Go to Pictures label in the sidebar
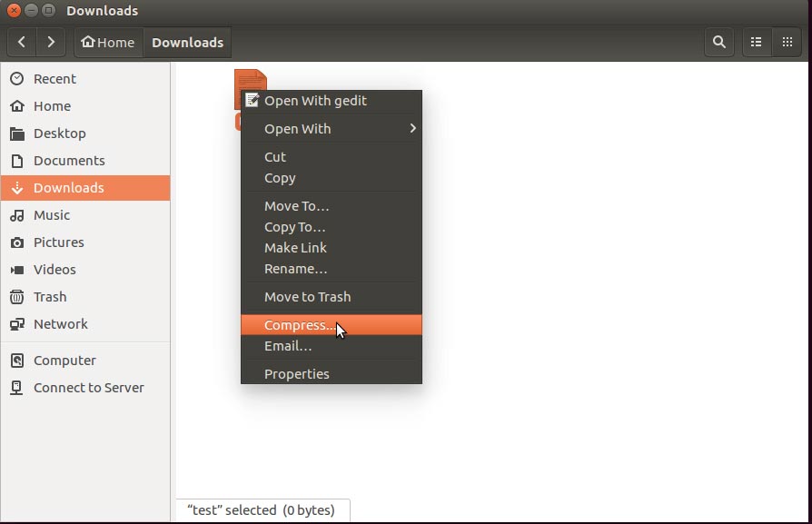The height and width of the screenshot is (524, 812). coord(59,242)
